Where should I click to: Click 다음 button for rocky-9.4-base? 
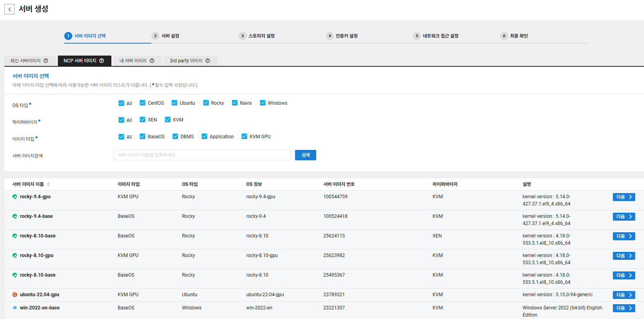click(x=624, y=217)
